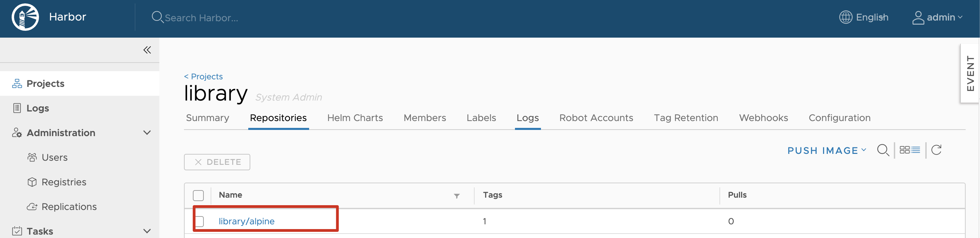Viewport: 980px width, 238px height.
Task: Open the admin user menu
Action: click(x=937, y=17)
